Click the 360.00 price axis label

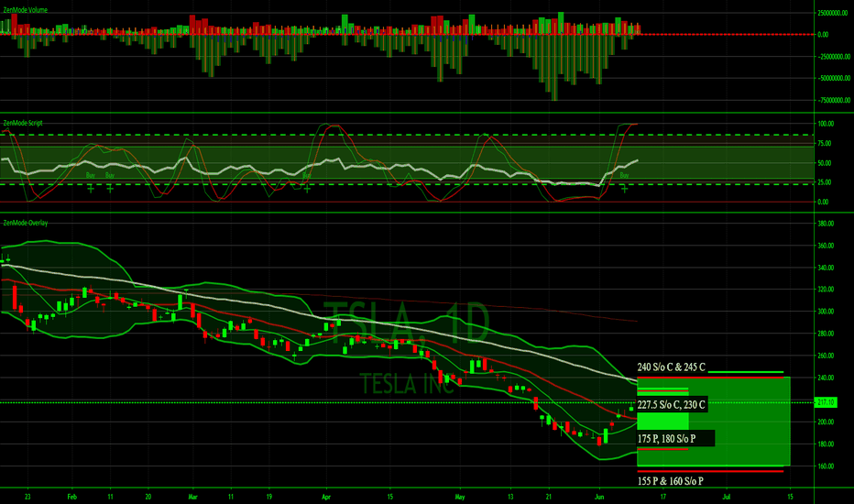pyautogui.click(x=826, y=246)
